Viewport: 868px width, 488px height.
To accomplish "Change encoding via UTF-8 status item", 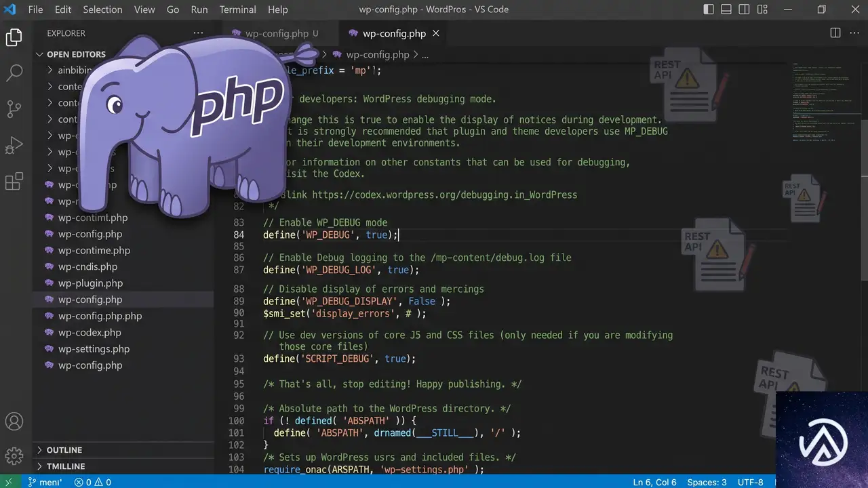I will tap(751, 482).
